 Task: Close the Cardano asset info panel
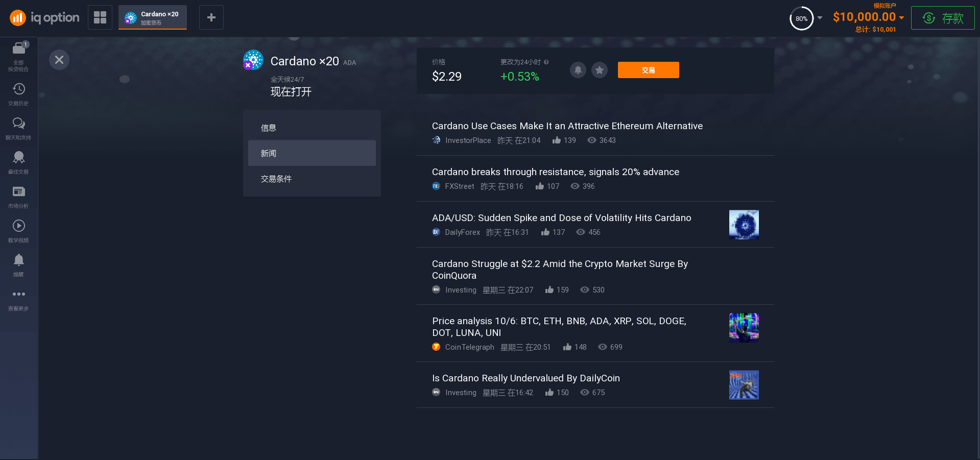(59, 60)
